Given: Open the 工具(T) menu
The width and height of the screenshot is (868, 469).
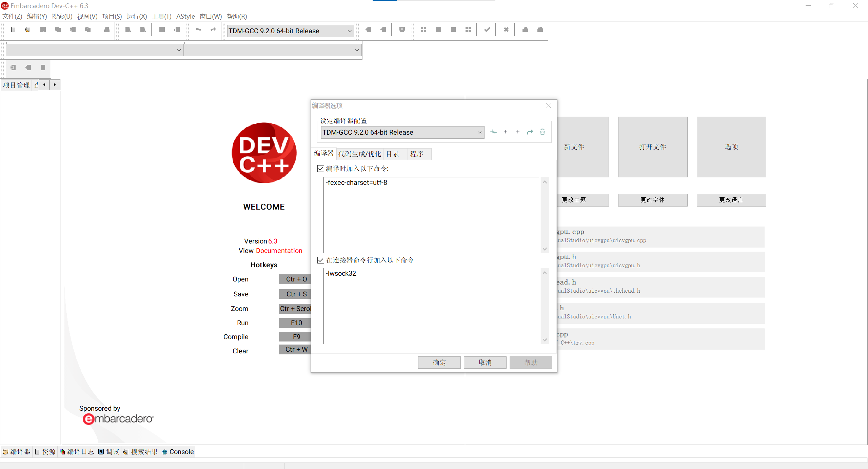Looking at the screenshot, I should [x=161, y=16].
